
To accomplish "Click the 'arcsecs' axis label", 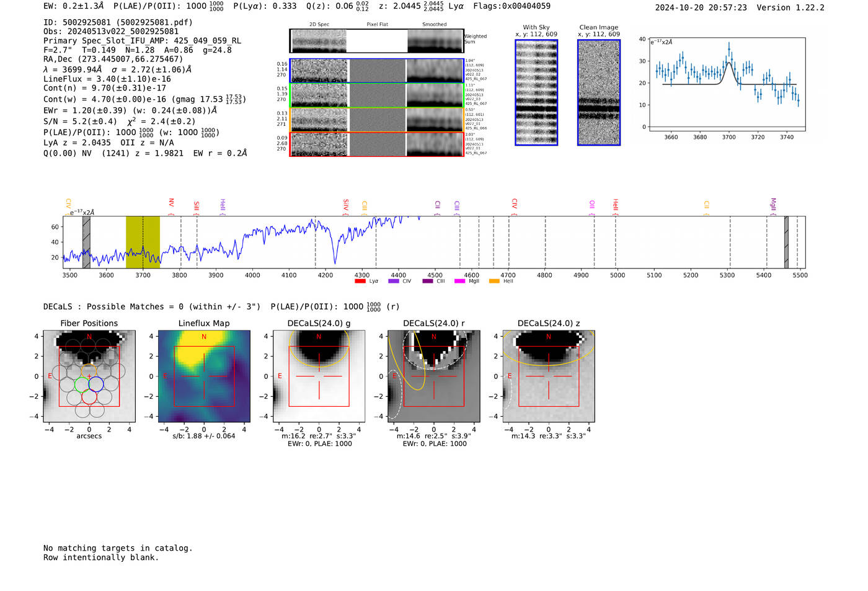I will tap(89, 436).
